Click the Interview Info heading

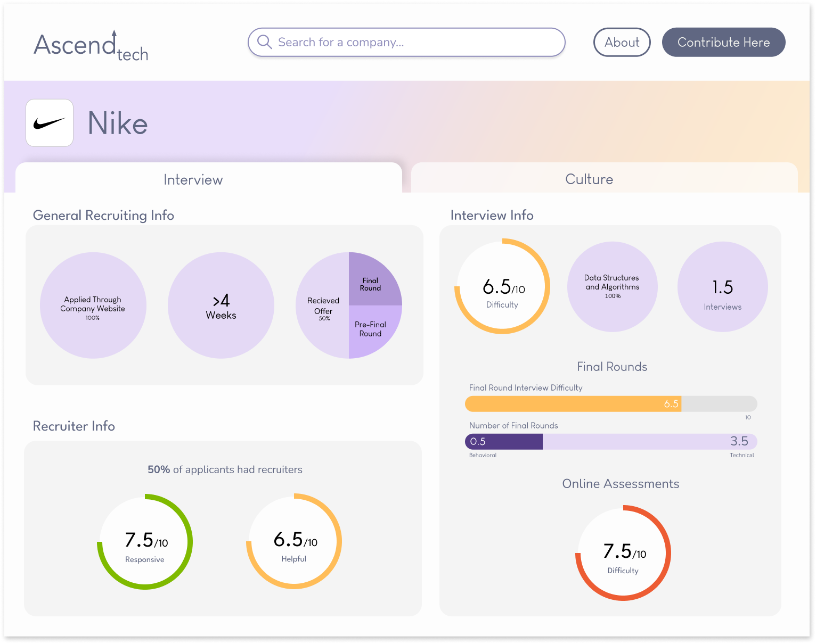(492, 215)
